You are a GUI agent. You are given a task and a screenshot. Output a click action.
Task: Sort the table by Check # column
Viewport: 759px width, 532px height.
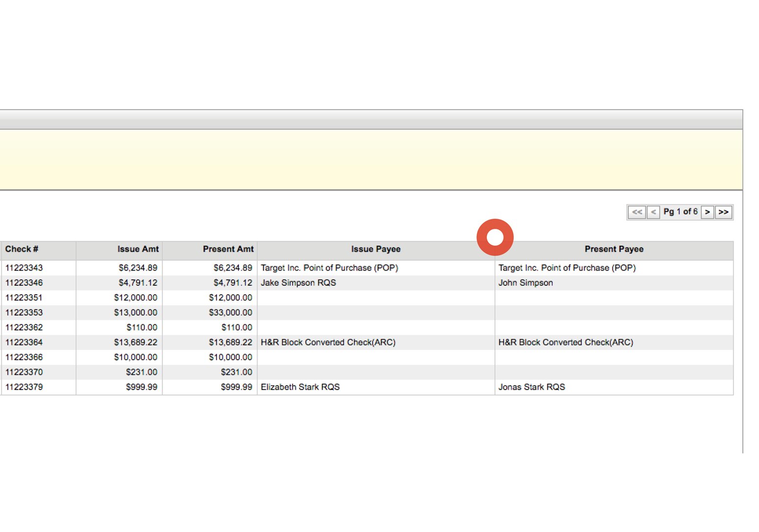[22, 249]
